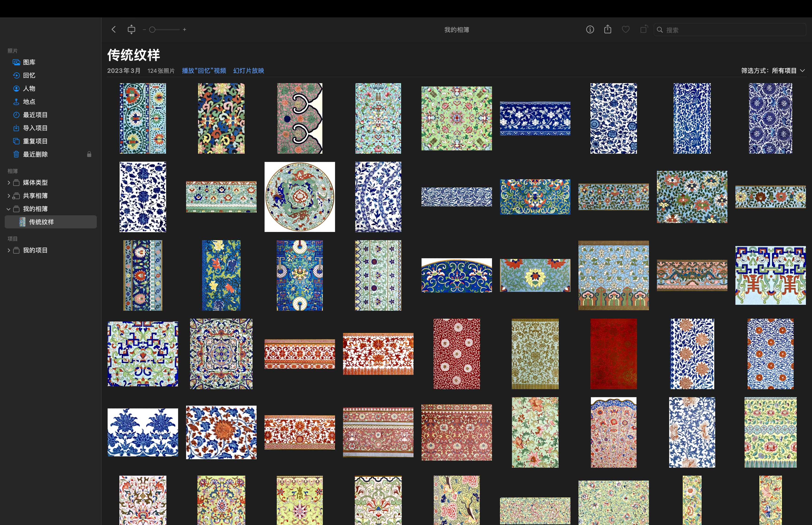Select the 传统纹样 album in sidebar

point(51,222)
